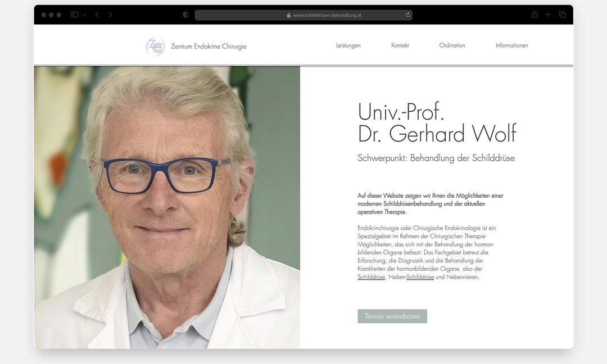The width and height of the screenshot is (607, 364).
Task: Toggle the Safari sidebar icon
Action: point(75,15)
